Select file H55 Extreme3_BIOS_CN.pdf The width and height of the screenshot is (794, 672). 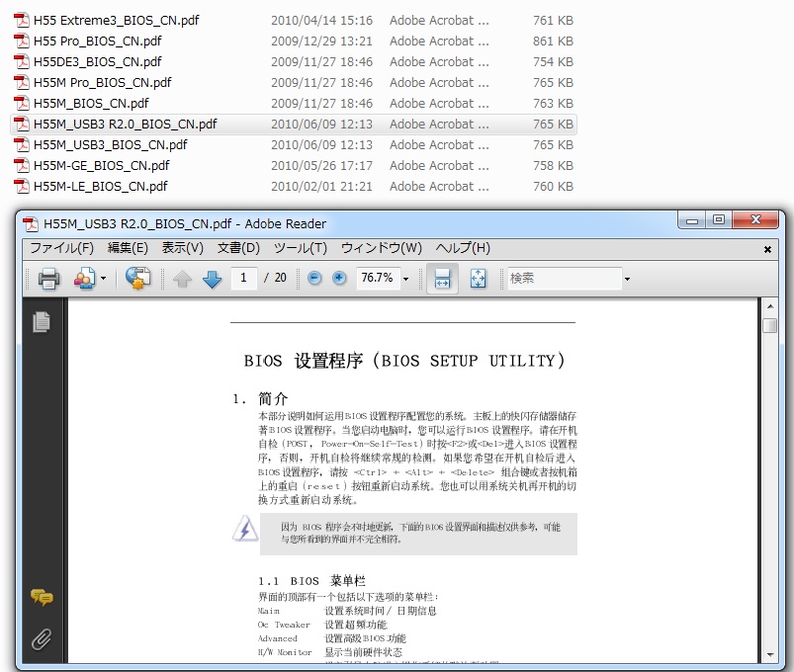pyautogui.click(x=116, y=20)
